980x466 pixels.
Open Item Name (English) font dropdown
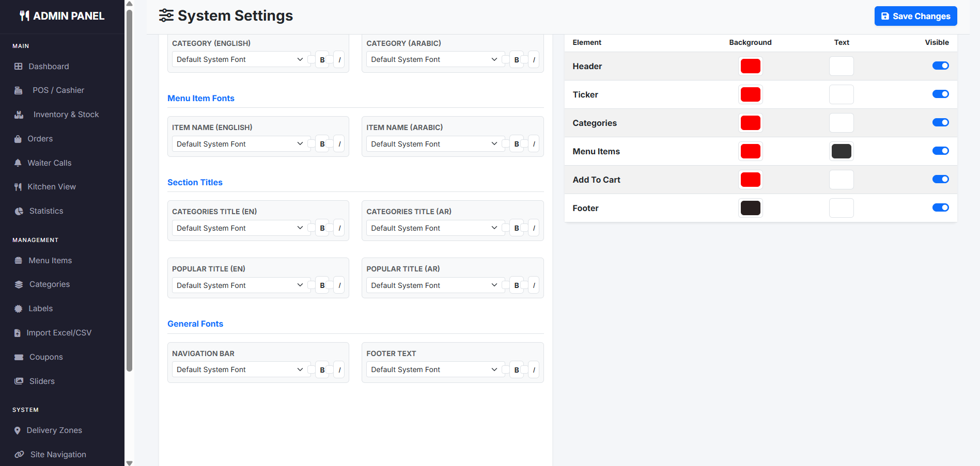pyautogui.click(x=239, y=144)
